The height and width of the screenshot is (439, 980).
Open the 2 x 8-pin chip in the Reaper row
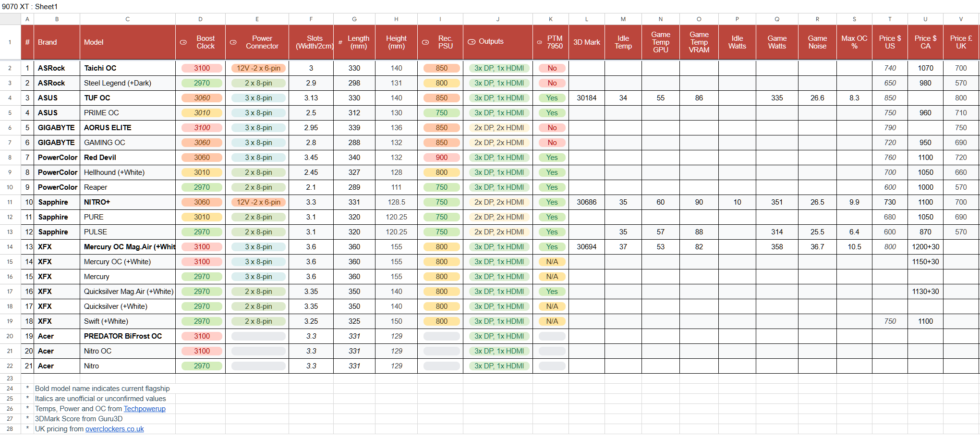tap(258, 187)
